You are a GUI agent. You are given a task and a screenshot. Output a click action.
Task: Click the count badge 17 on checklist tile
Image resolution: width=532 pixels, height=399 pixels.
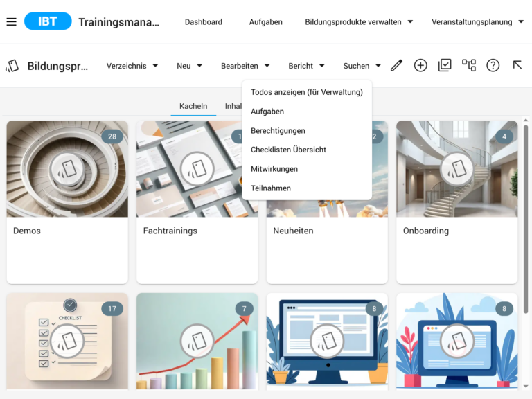pyautogui.click(x=112, y=309)
